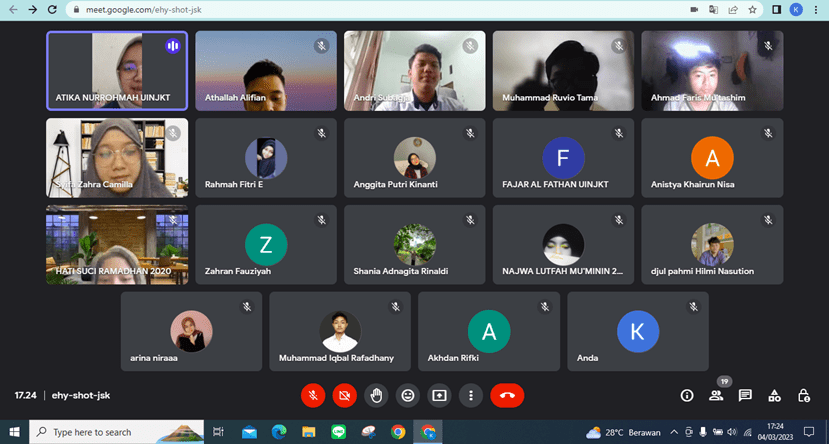Open the Chrome three-dot menu
Screen dimensions: 829x444
click(x=816, y=9)
